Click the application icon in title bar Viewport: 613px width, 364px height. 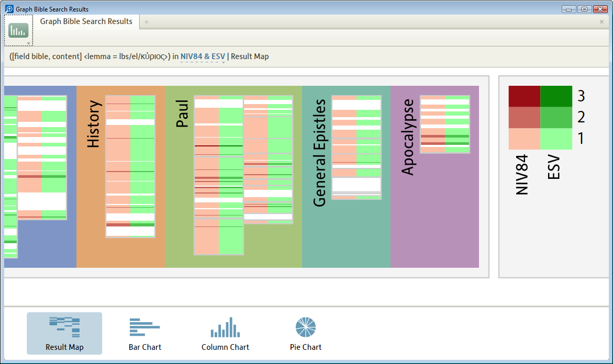[x=9, y=8]
